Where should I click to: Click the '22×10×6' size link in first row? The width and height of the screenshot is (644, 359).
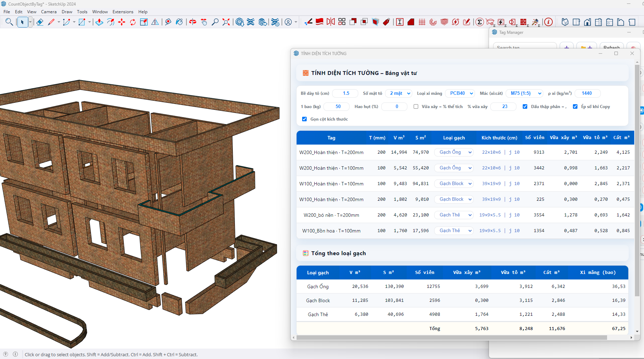click(x=491, y=152)
